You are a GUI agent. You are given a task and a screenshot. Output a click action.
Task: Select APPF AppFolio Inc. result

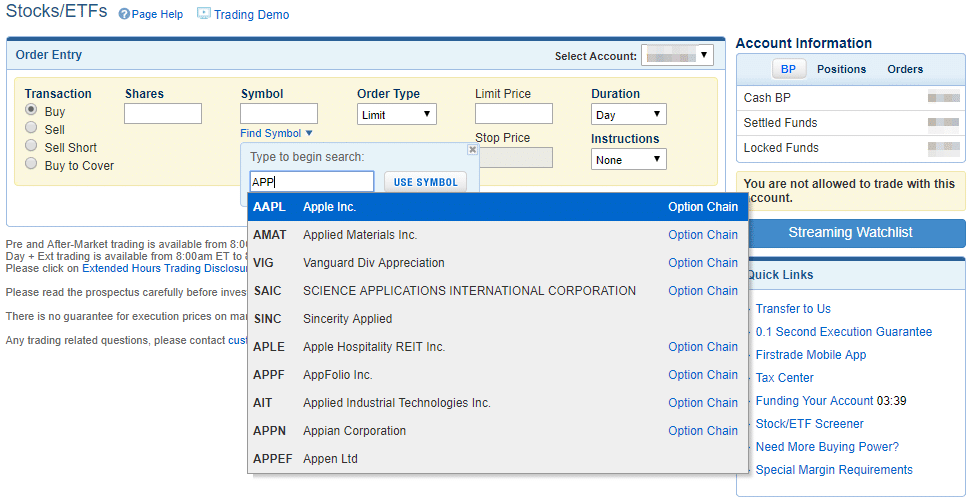pyautogui.click(x=498, y=375)
